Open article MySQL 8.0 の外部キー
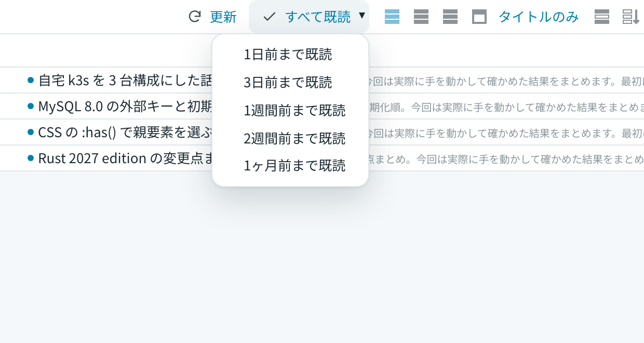 pos(125,107)
